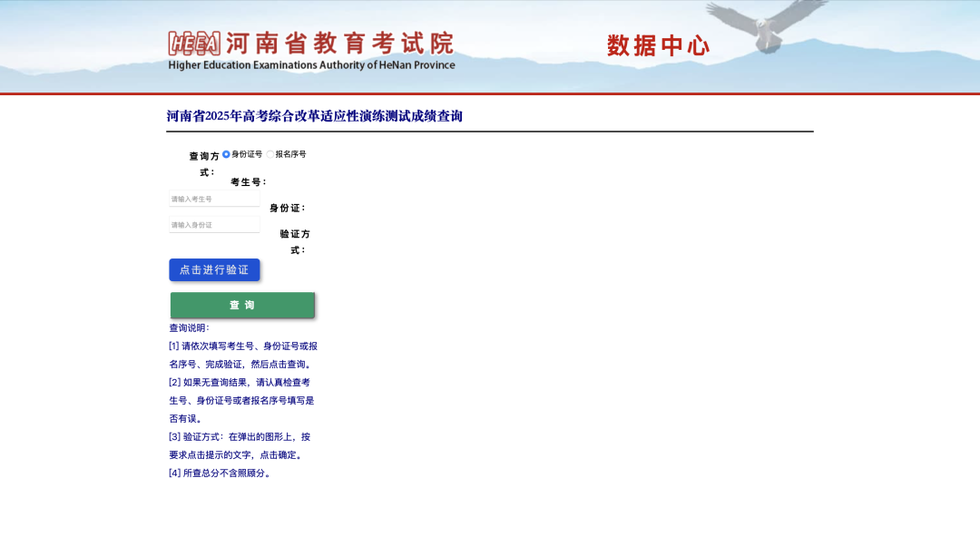The image size is (980, 546).
Task: Select the 身份证号 radio button
Action: [x=226, y=154]
